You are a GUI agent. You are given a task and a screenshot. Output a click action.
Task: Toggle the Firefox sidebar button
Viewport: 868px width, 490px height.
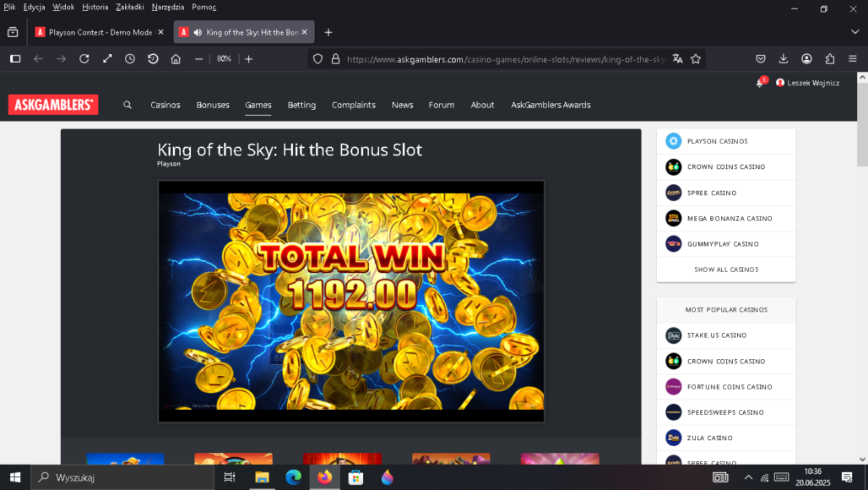[x=15, y=59]
